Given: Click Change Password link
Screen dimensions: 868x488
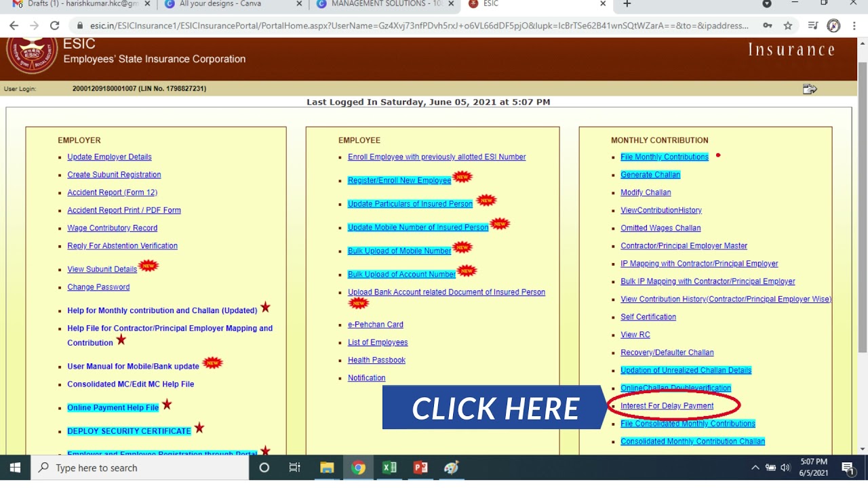Looking at the screenshot, I should point(98,287).
